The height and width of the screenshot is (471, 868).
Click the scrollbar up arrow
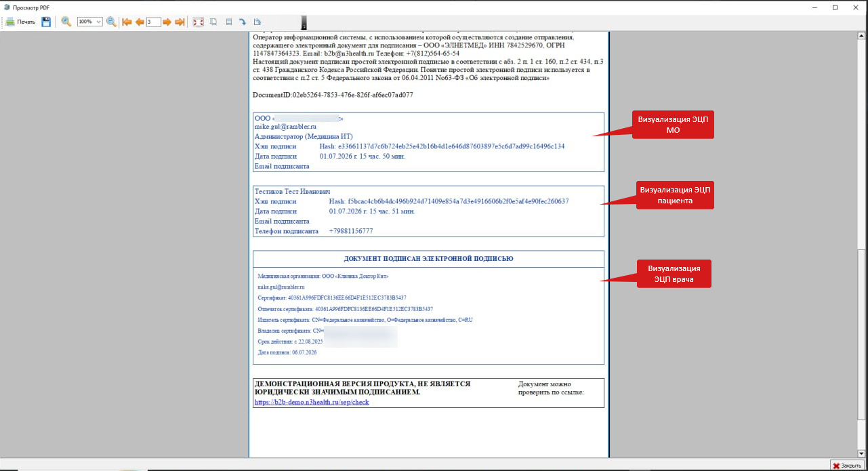point(862,35)
